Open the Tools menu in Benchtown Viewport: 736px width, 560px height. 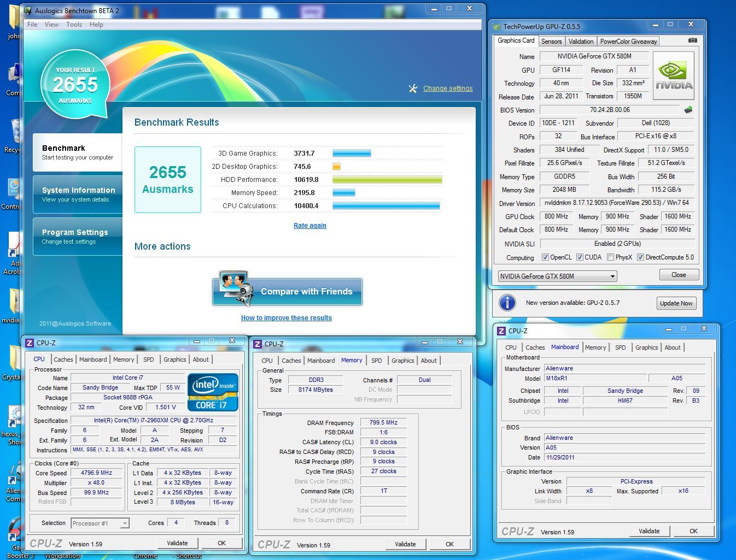coord(74,25)
